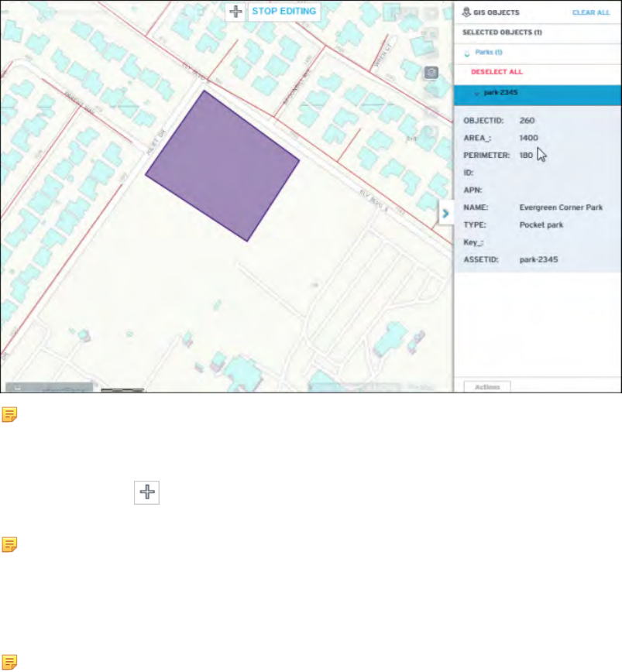Click the TYPE value Pocket park

[541, 225]
